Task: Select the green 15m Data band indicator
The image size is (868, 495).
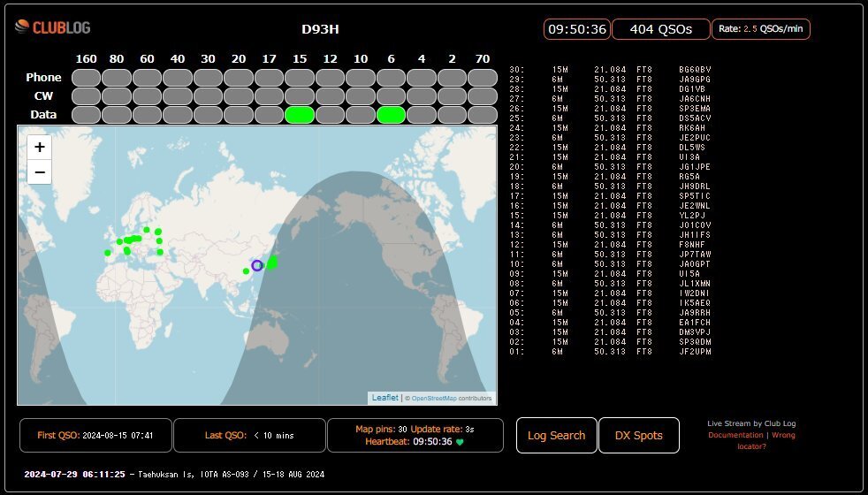Action: 300,114
